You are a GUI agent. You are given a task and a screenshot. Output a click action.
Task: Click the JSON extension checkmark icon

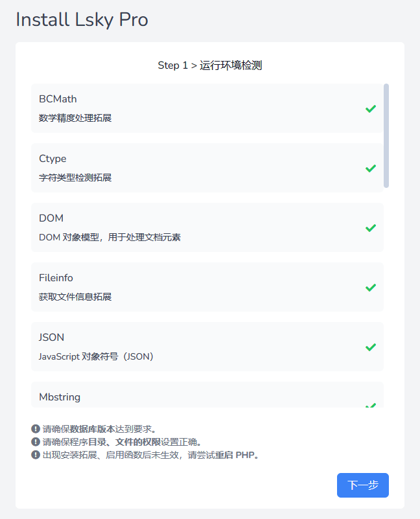[x=370, y=347]
